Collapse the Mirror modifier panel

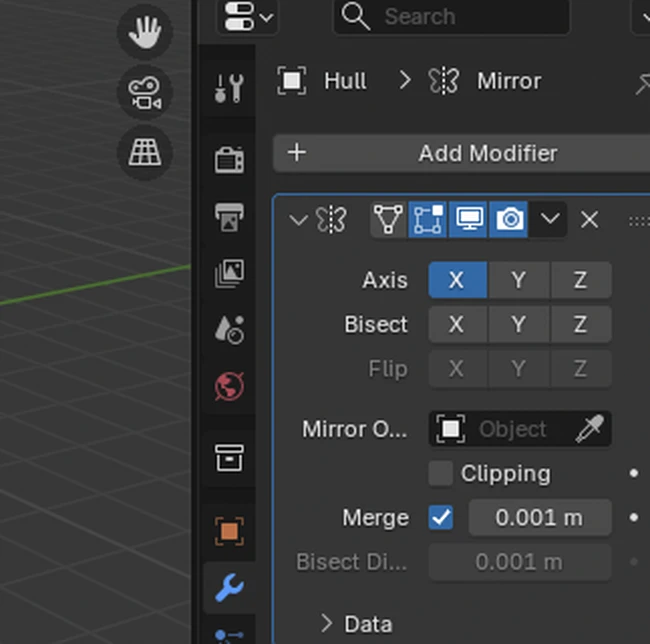pyautogui.click(x=298, y=219)
